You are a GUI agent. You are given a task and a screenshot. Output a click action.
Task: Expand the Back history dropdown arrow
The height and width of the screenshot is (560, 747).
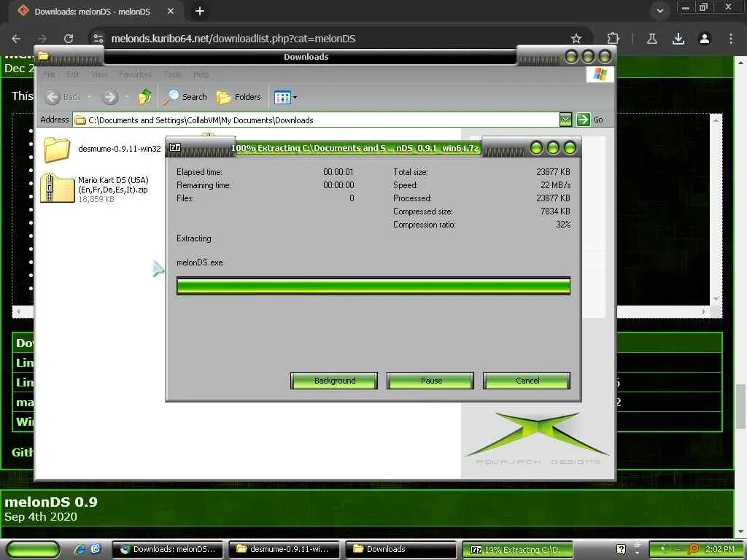click(x=89, y=97)
